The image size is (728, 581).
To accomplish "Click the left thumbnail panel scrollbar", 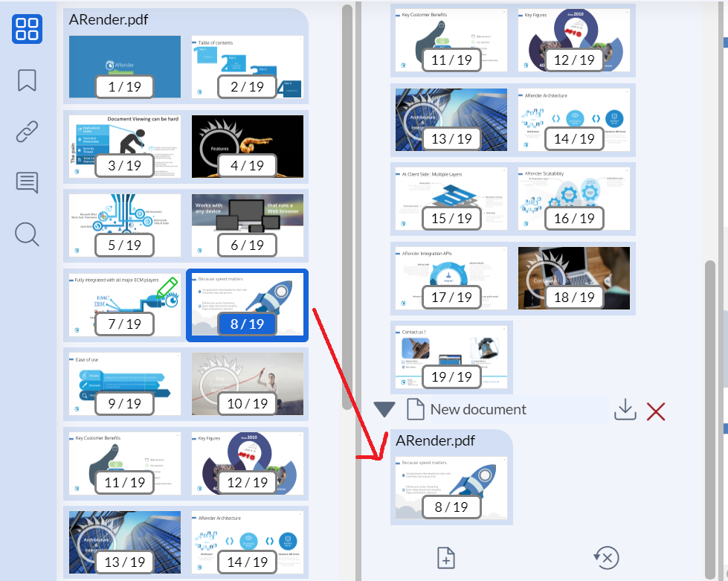I will pos(347,208).
